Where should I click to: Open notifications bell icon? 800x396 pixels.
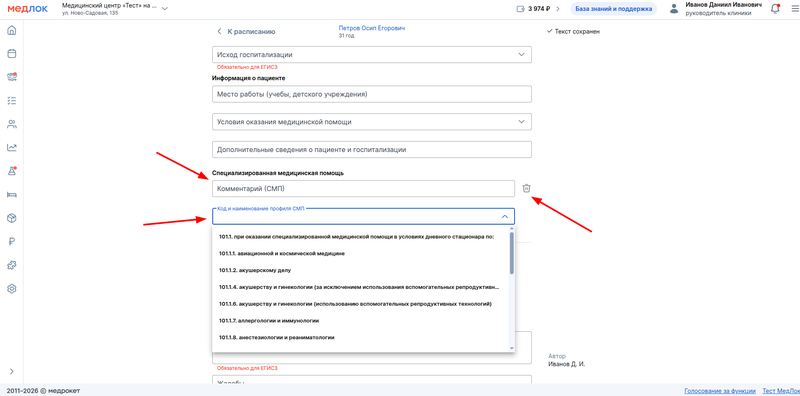point(775,9)
